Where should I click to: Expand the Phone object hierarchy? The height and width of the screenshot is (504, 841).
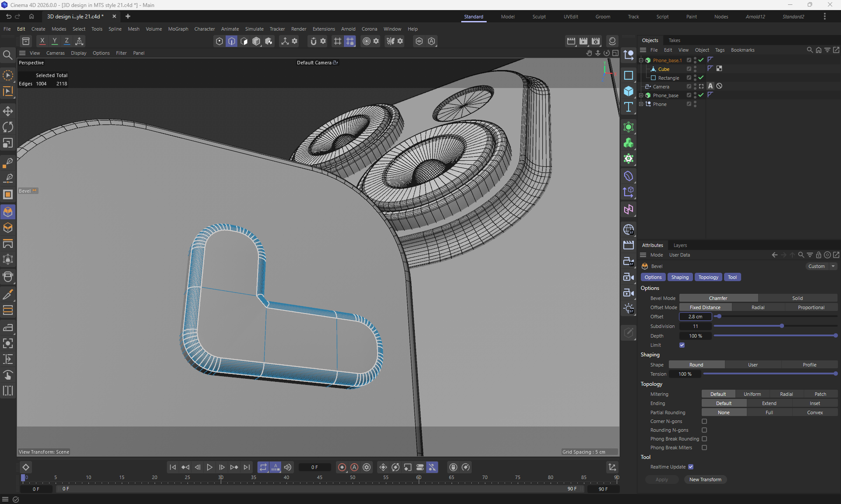641,104
